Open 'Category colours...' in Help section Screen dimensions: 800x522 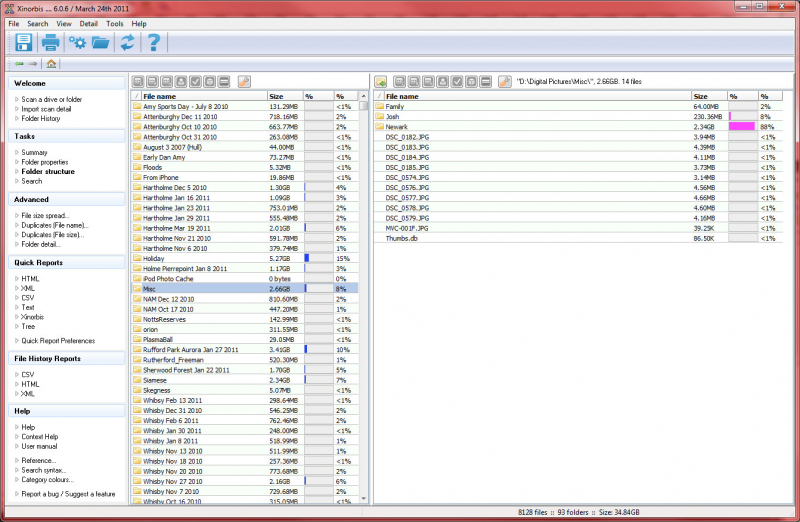[x=47, y=480]
